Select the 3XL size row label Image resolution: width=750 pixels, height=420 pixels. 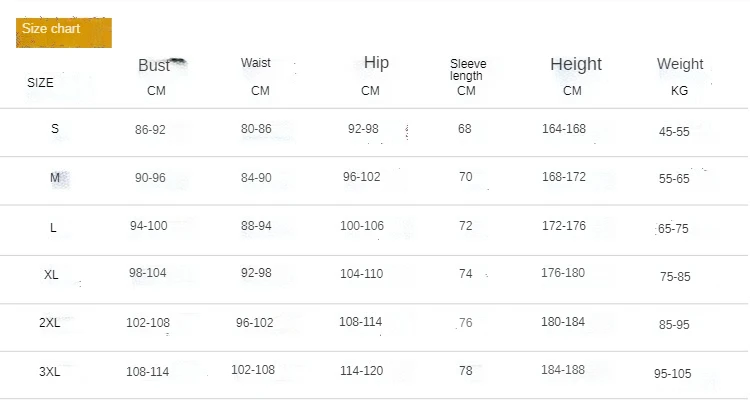click(x=50, y=372)
